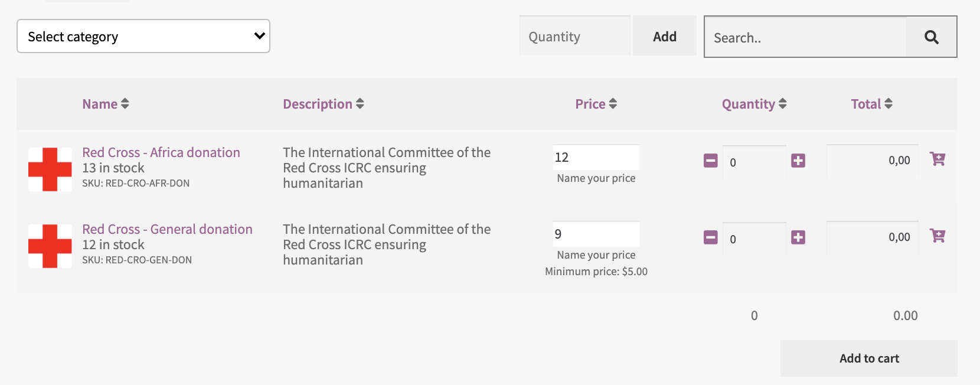Open the General donation red cross thumbnail
The height and width of the screenshot is (385, 980).
tap(50, 246)
